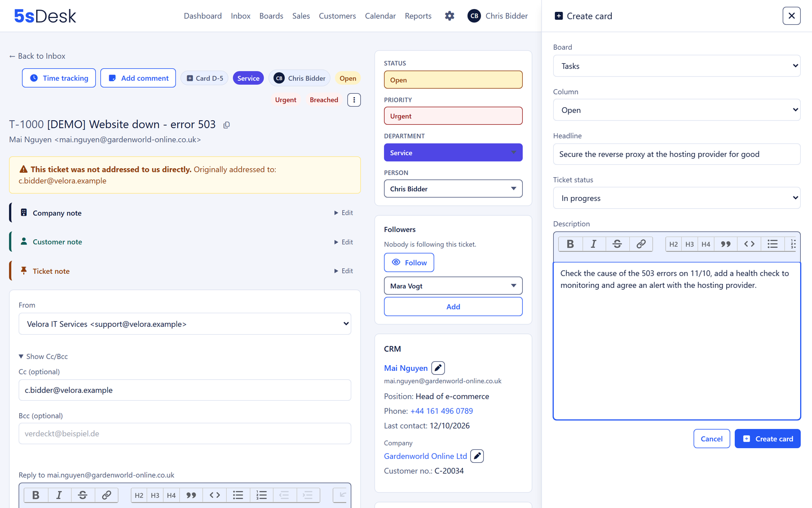Viewport: 812px width, 508px height.
Task: Collapse the Show Cc/Bcc section
Action: pyautogui.click(x=43, y=357)
